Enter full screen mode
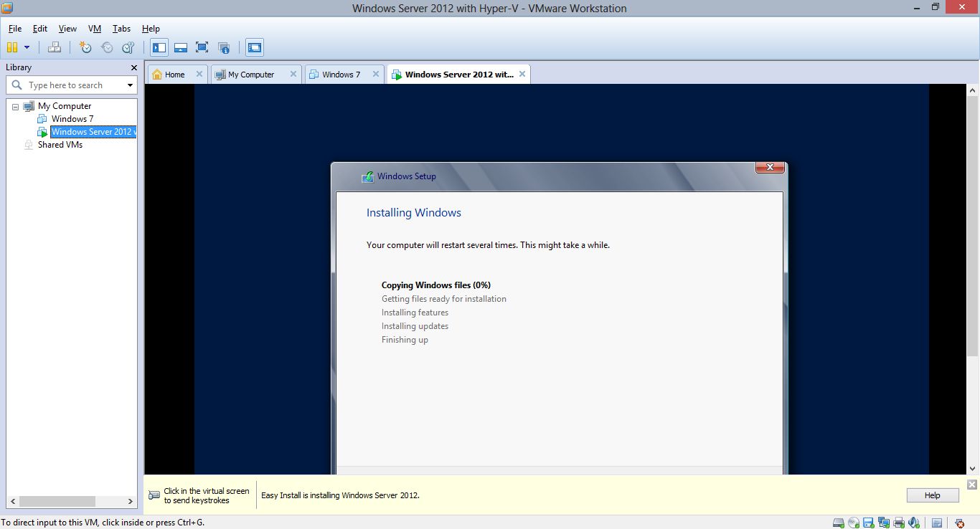 (202, 47)
